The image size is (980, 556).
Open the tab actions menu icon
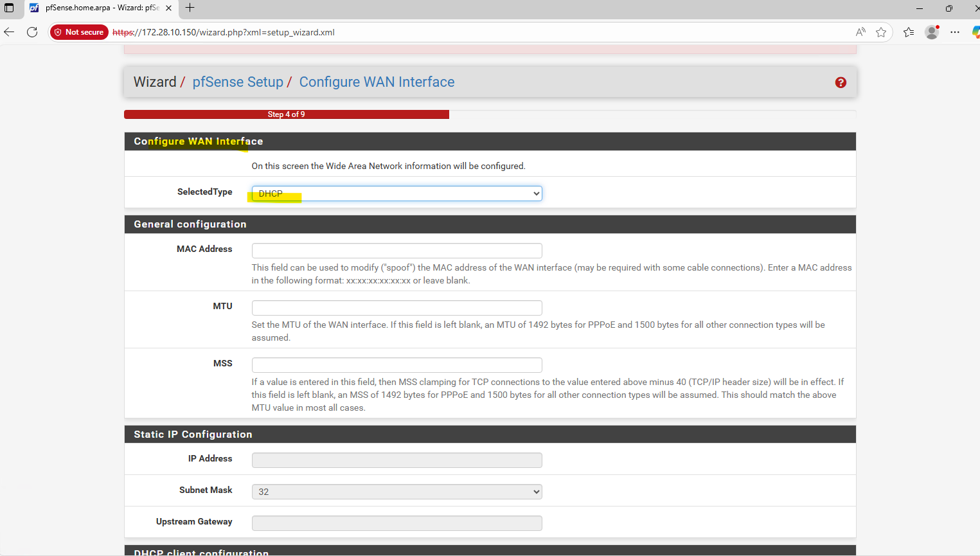[x=9, y=8]
